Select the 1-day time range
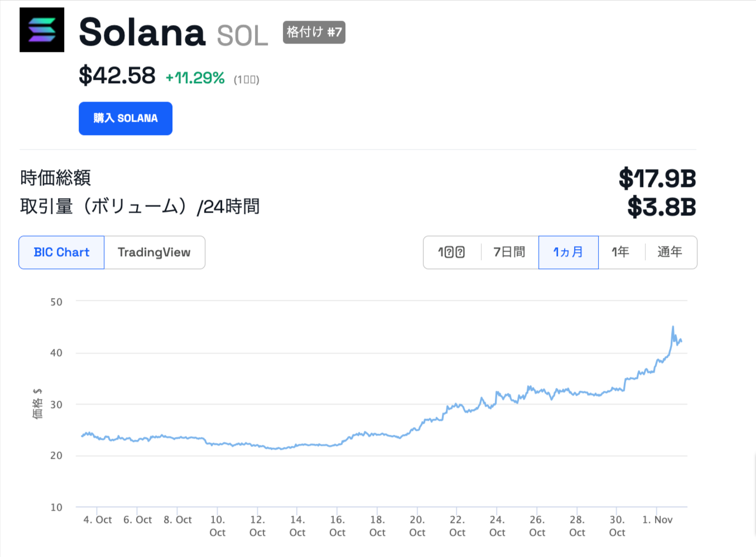This screenshot has height=557, width=756. pos(451,252)
